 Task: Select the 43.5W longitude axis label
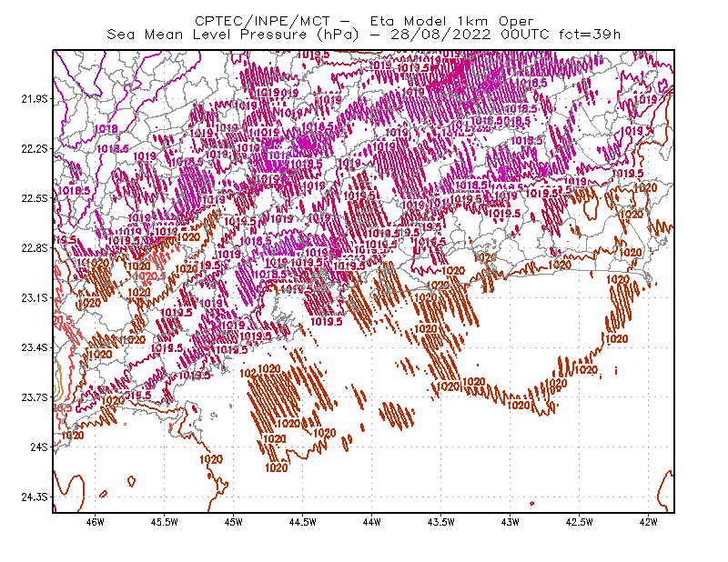441,522
